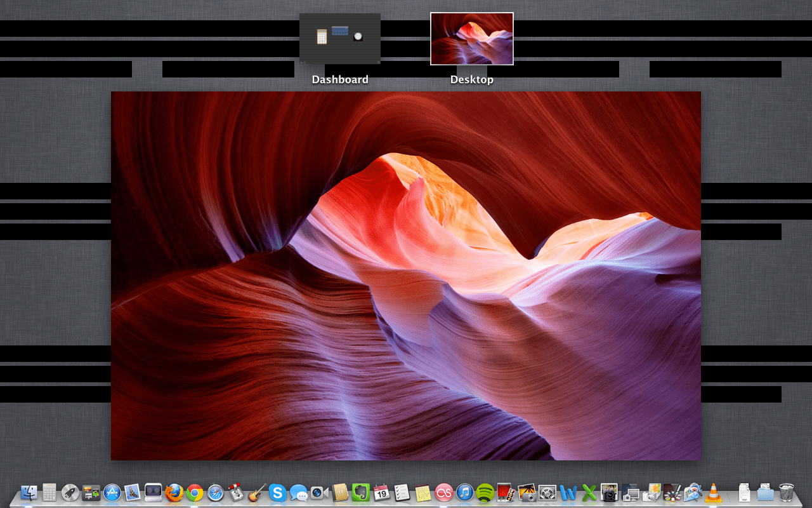This screenshot has height=508, width=812.
Task: Open the App Store from the Dock
Action: tap(112, 492)
